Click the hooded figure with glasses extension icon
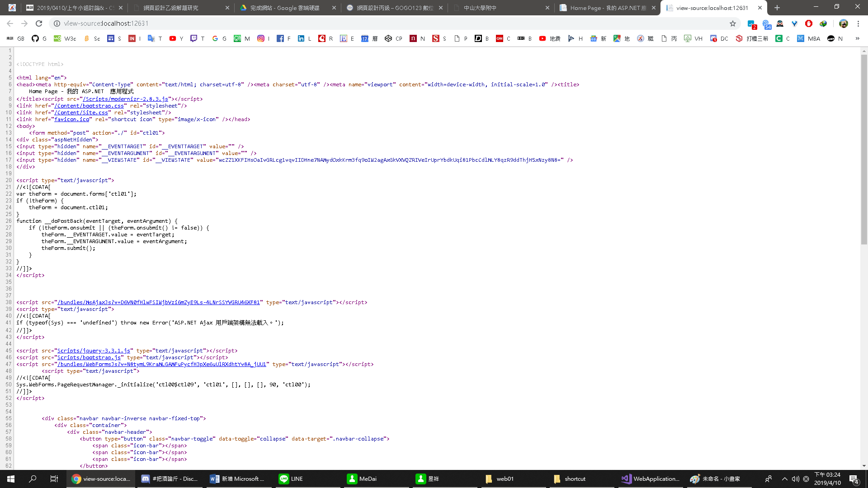The image size is (868, 488). click(780, 23)
